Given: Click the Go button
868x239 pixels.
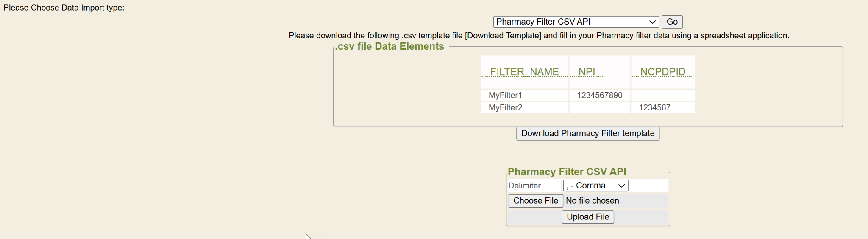Looking at the screenshot, I should (x=672, y=22).
